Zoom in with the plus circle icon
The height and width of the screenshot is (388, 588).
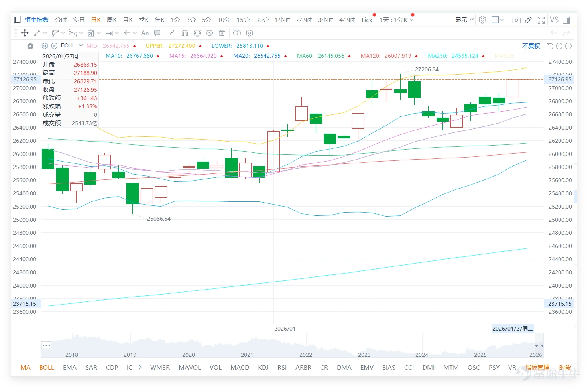click(x=568, y=46)
